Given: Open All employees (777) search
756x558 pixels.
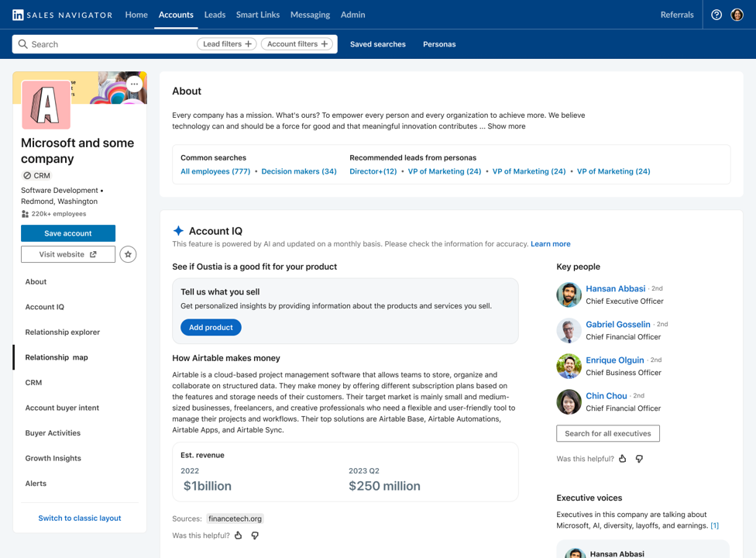Looking at the screenshot, I should 215,171.
